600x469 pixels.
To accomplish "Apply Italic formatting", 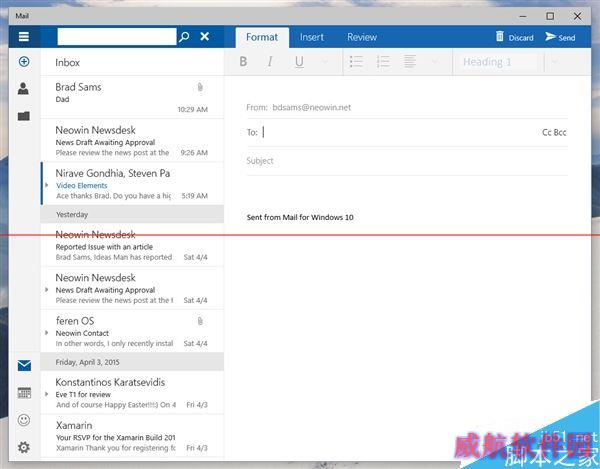I will click(270, 62).
